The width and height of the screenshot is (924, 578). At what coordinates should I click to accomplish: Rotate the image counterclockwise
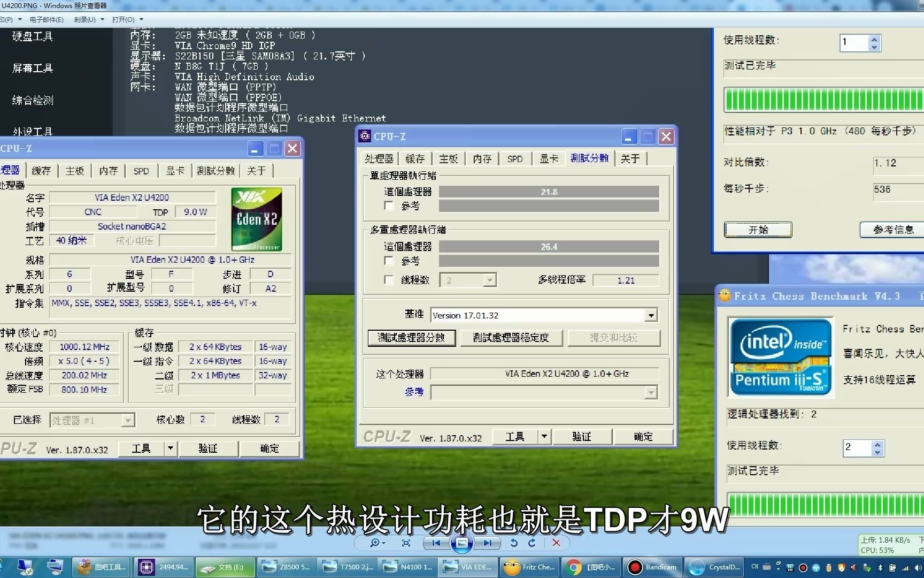coord(513,543)
